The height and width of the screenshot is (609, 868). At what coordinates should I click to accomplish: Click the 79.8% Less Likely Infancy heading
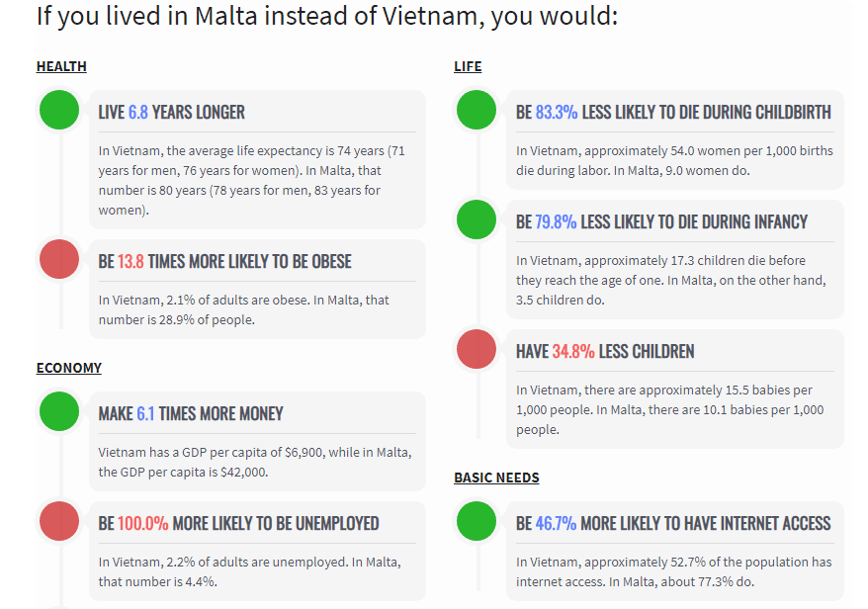tap(661, 221)
